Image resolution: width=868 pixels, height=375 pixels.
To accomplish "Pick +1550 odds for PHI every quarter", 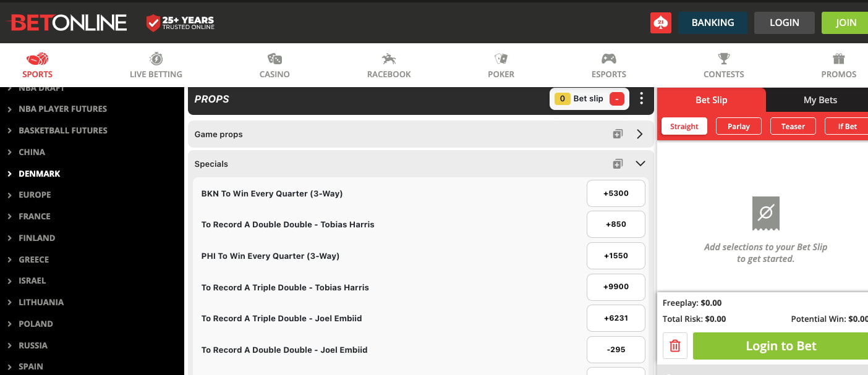I will (616, 256).
